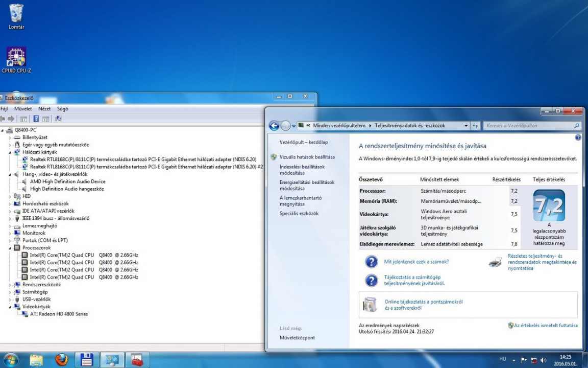Collapse the Videokártyák node
588x368 pixels.
pos(10,307)
